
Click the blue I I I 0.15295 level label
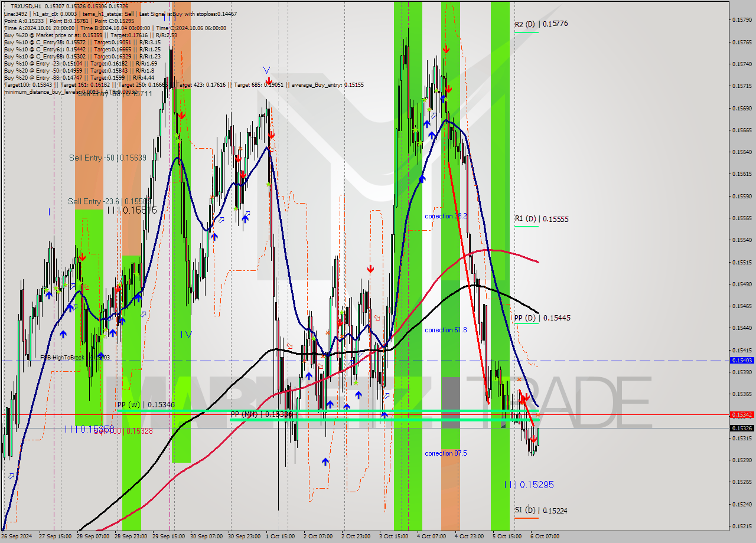[529, 485]
